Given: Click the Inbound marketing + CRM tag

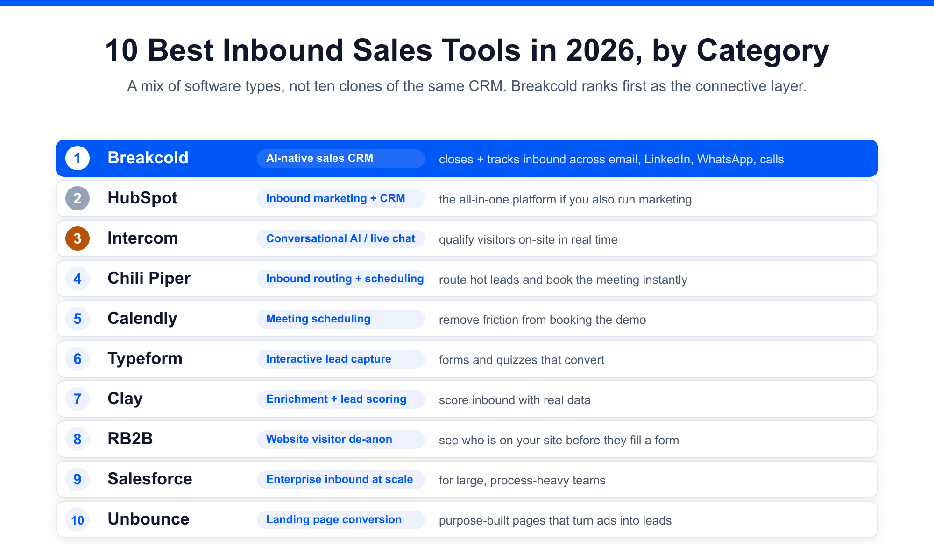Looking at the screenshot, I should [x=341, y=198].
